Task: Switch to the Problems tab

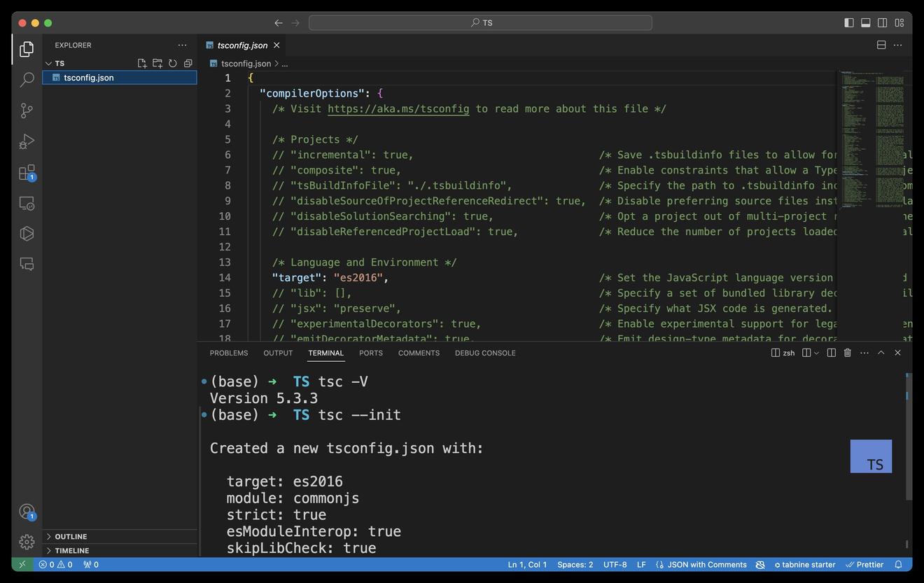Action: (x=229, y=353)
